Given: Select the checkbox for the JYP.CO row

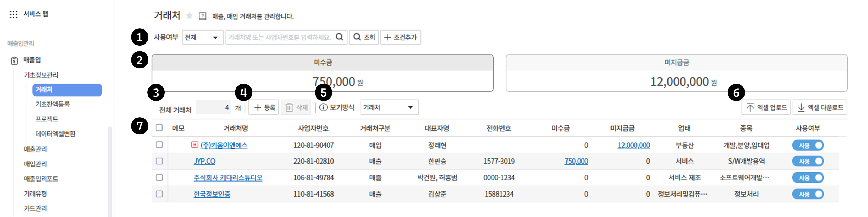Looking at the screenshot, I should (159, 161).
